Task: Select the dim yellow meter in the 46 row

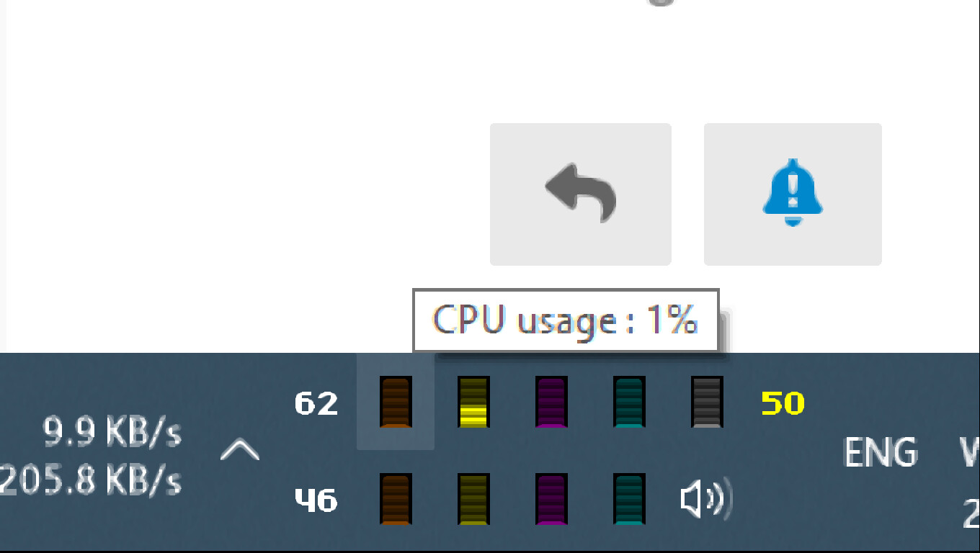Action: tap(473, 499)
